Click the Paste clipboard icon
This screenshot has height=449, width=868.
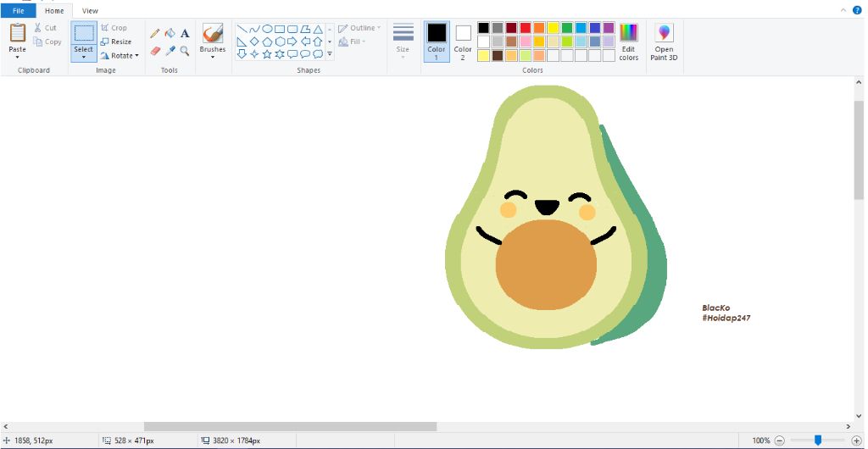(18, 33)
